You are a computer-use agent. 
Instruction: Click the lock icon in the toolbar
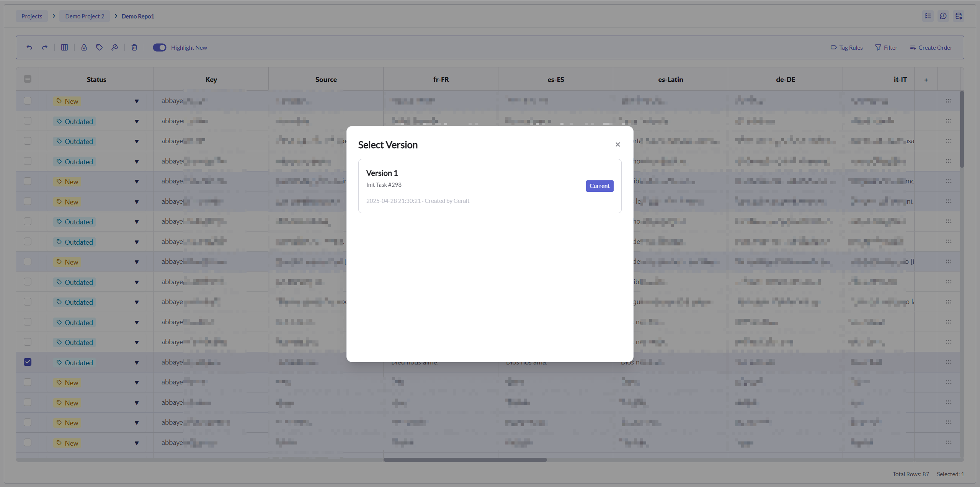pyautogui.click(x=84, y=47)
